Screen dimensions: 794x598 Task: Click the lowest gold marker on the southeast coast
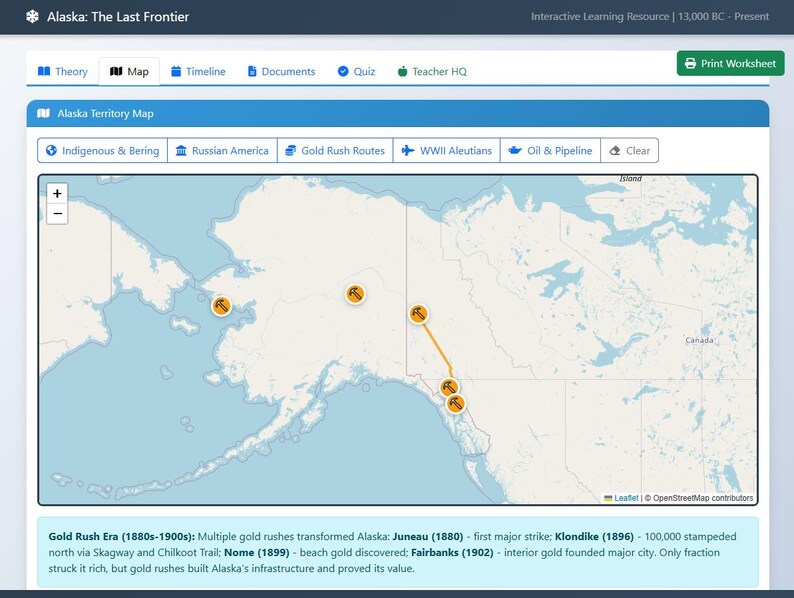[455, 404]
